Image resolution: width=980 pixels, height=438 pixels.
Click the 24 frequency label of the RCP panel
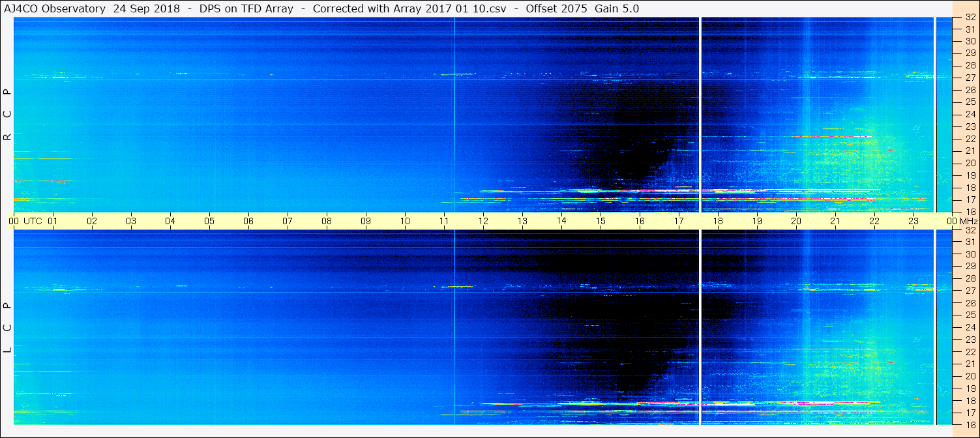(x=970, y=114)
